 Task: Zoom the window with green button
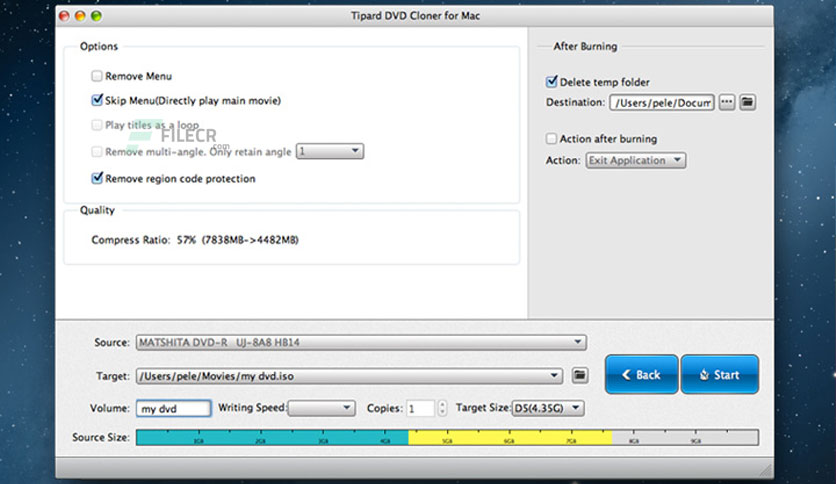pyautogui.click(x=97, y=16)
